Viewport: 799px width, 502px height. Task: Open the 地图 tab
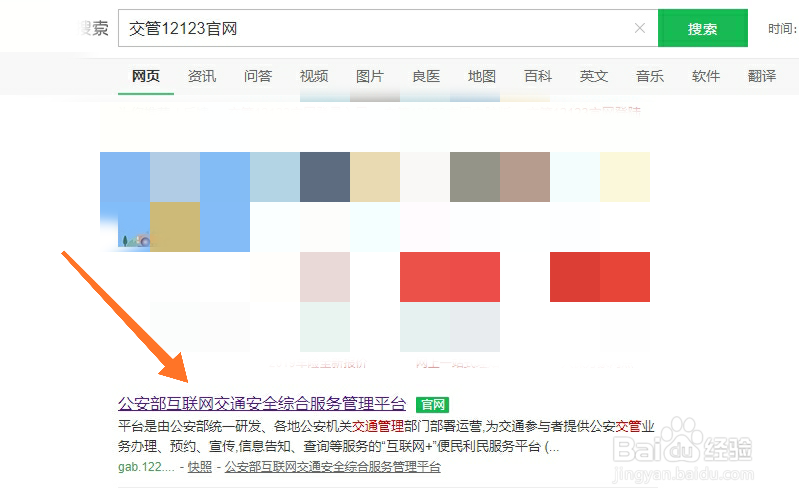pyautogui.click(x=482, y=76)
